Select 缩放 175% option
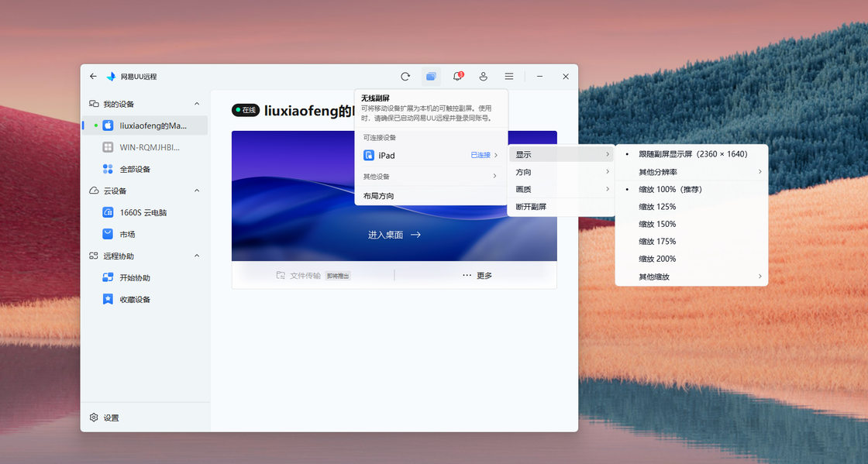This screenshot has height=464, width=868. (x=691, y=242)
